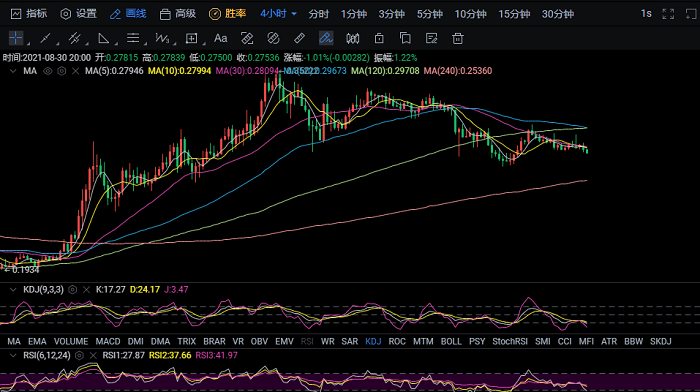Choose the parallel channel line tool
The height and width of the screenshot is (392, 700).
click(x=74, y=38)
